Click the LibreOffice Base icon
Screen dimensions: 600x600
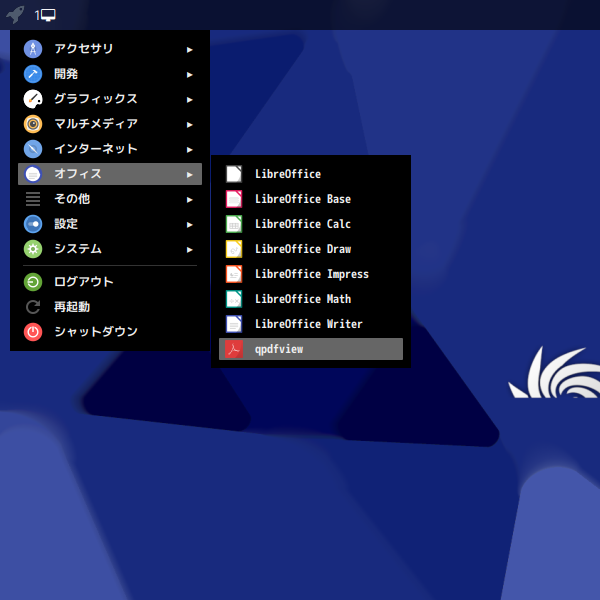click(234, 199)
